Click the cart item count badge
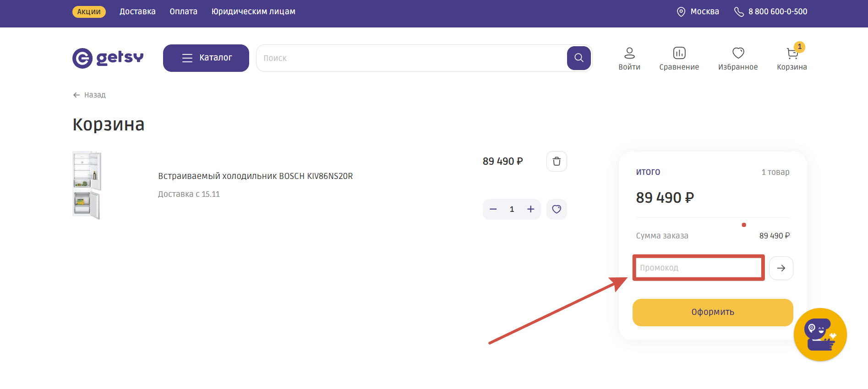 pos(800,47)
